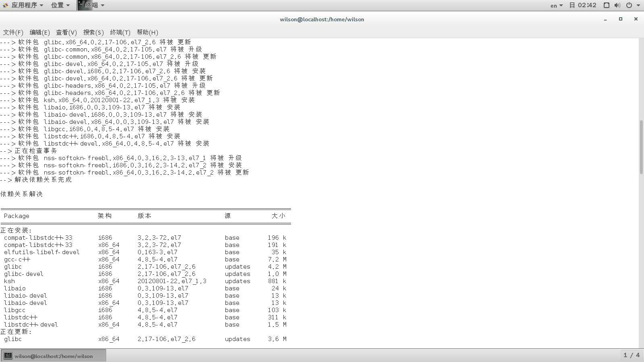Open the 编辑(E) menu
The image size is (644, 362).
point(40,32)
